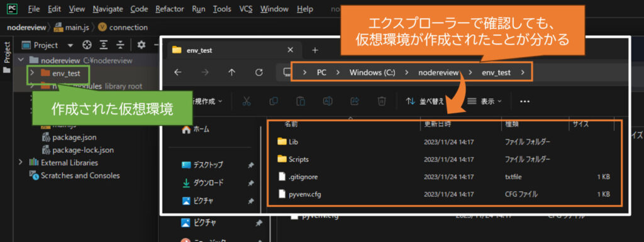This screenshot has width=644, height=242.
Task: Open the Run menu
Action: [198, 9]
